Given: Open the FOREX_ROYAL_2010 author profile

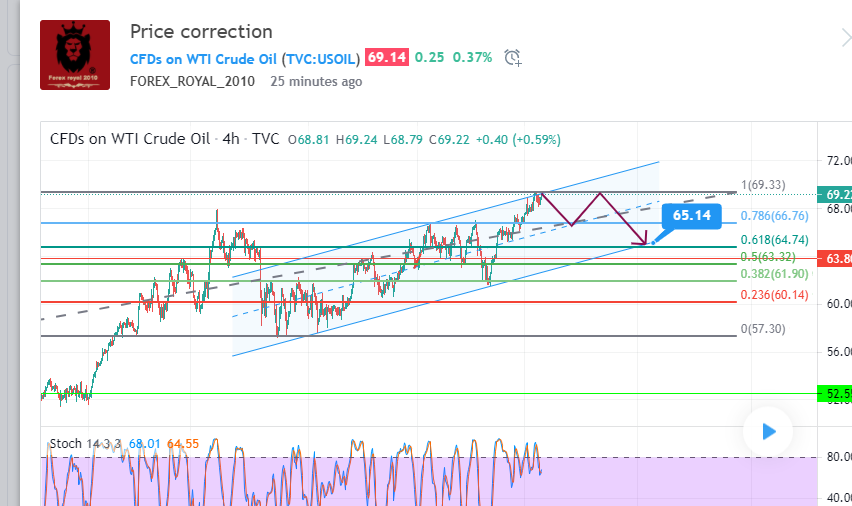Looking at the screenshot, I should point(194,81).
